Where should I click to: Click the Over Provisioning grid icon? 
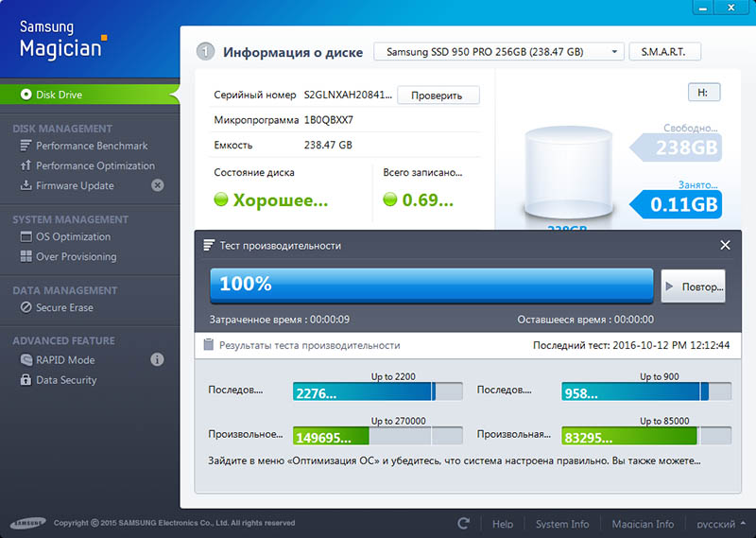pyautogui.click(x=27, y=257)
